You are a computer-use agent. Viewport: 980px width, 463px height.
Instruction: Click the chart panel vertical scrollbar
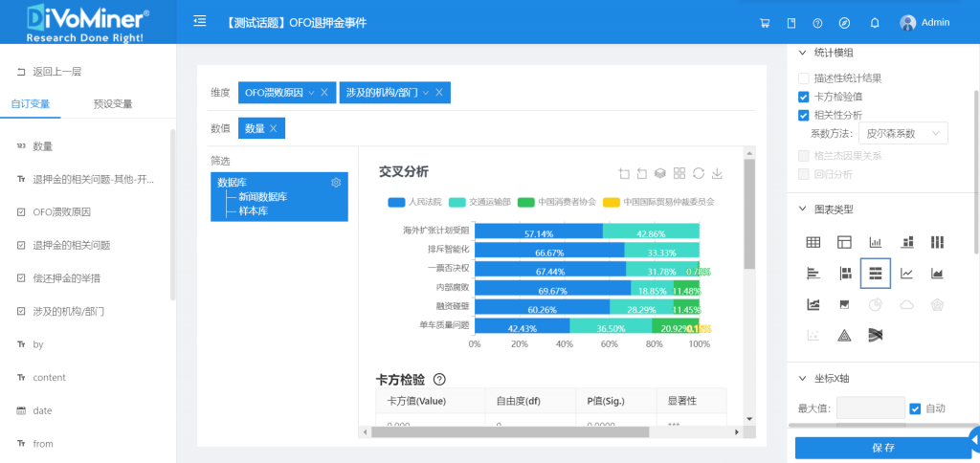click(749, 213)
